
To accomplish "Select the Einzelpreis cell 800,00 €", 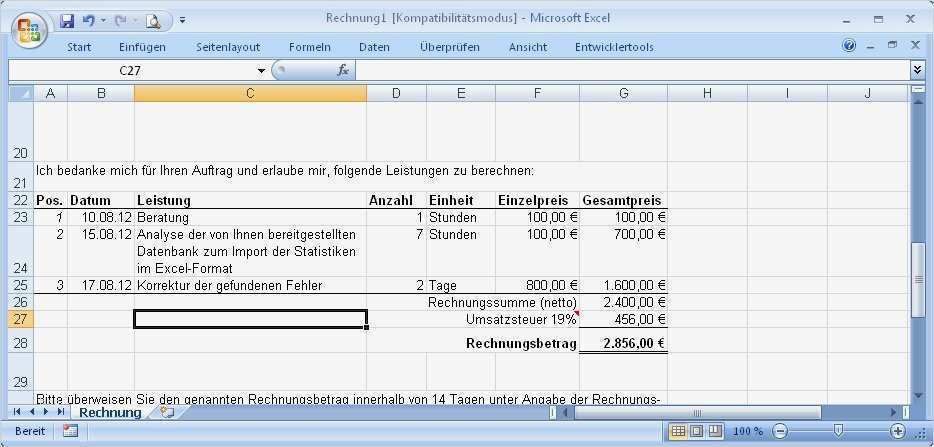I will point(537,285).
